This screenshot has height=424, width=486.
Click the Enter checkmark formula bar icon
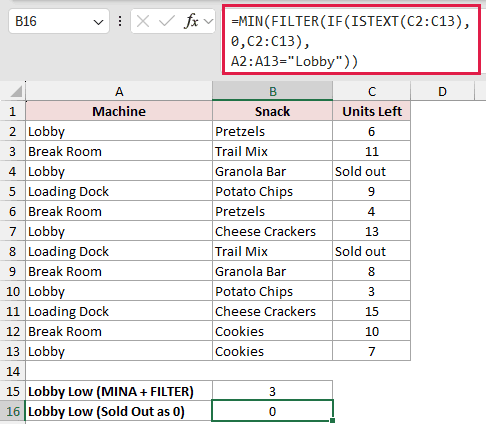(166, 22)
